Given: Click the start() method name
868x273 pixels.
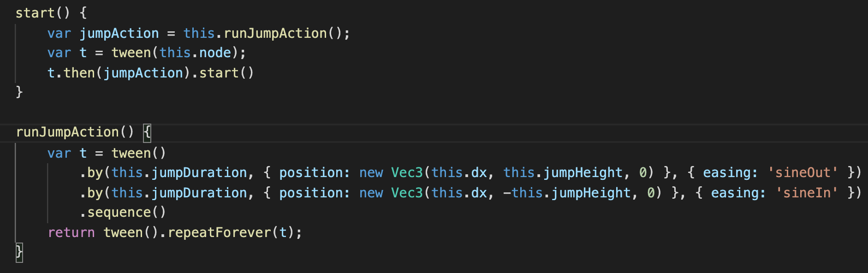Looking at the screenshot, I should [35, 13].
